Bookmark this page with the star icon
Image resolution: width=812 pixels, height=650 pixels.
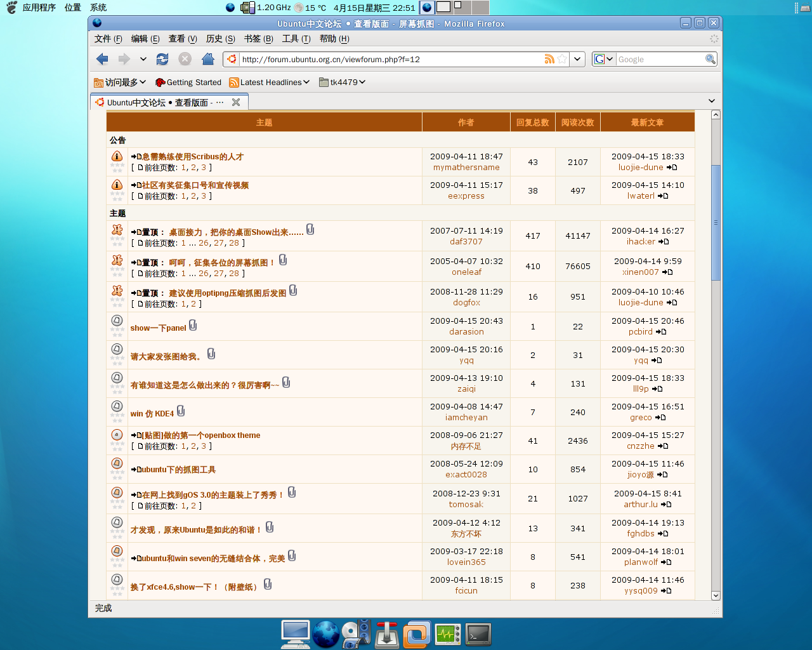(562, 59)
